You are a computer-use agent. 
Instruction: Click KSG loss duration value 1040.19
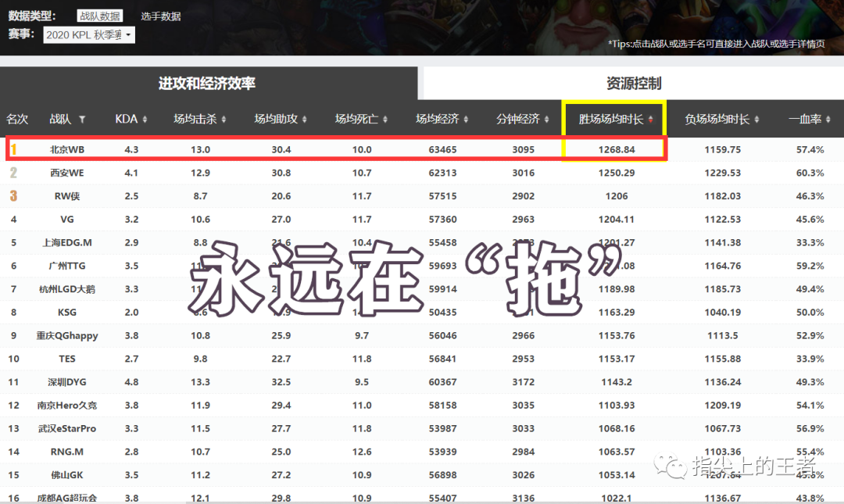click(x=722, y=313)
